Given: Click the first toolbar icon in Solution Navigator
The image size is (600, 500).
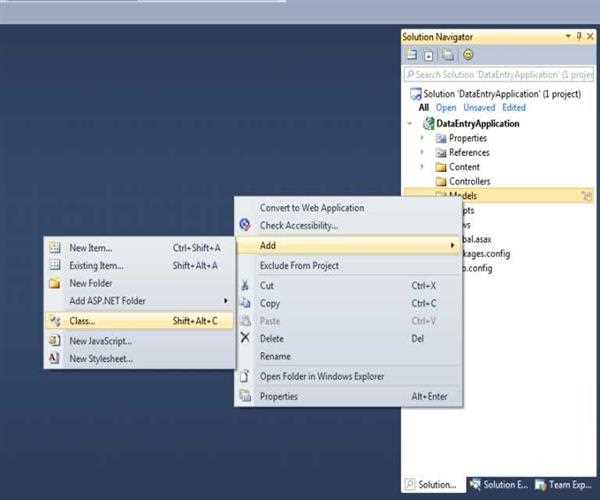Looking at the screenshot, I should 412,55.
